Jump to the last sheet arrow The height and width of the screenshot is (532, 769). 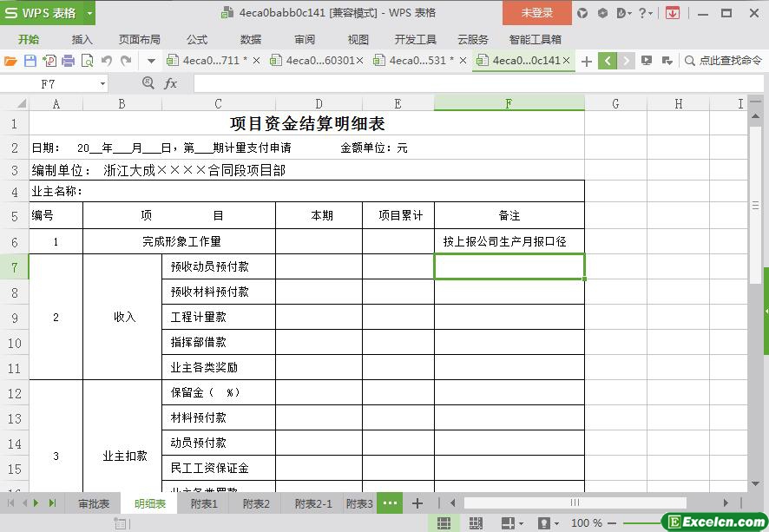52,503
